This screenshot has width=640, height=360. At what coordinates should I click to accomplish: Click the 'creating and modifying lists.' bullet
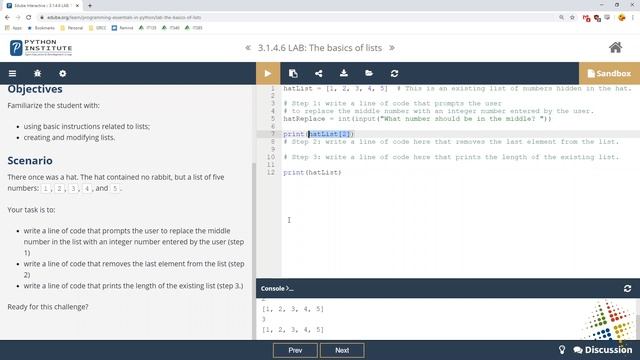coord(69,138)
